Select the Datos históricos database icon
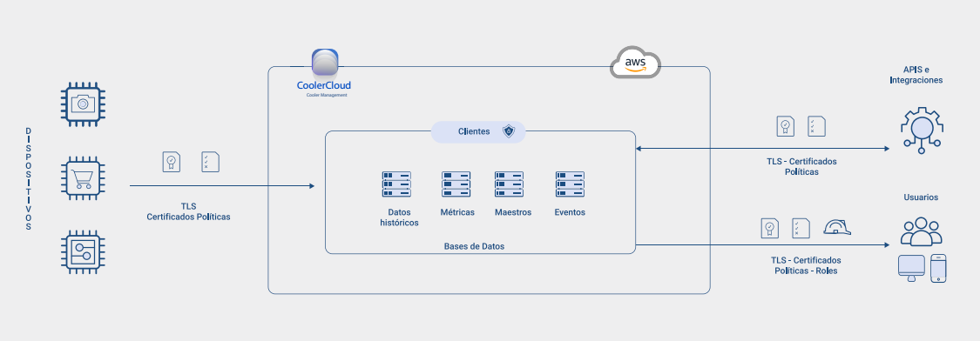980x341 pixels. pyautogui.click(x=396, y=184)
